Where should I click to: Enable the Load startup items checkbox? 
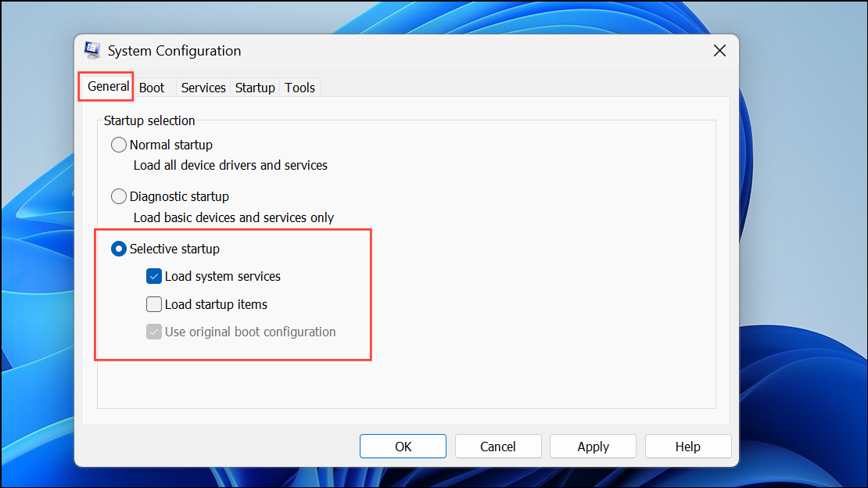(154, 304)
